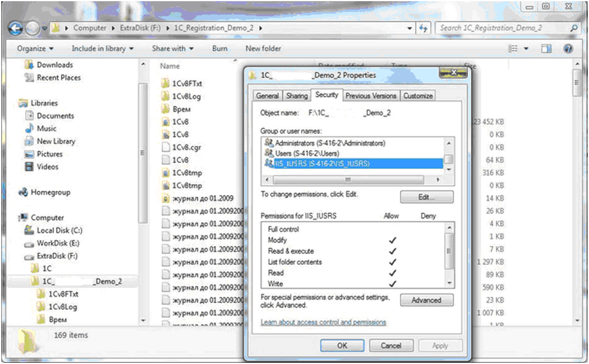
Task: Click the Edit permissions button
Action: (x=426, y=197)
